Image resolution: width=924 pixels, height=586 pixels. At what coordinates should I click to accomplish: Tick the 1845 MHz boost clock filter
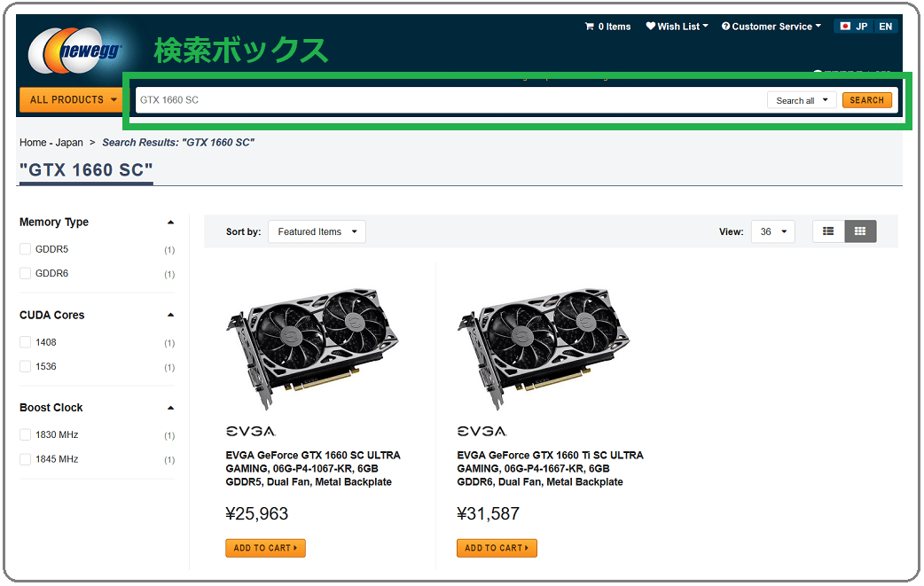(x=26, y=459)
